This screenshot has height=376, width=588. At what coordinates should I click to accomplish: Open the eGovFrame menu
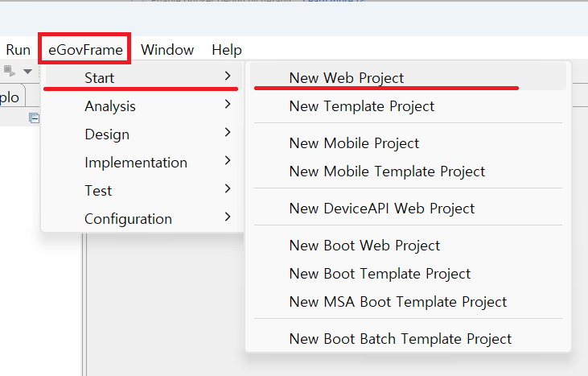(x=85, y=50)
